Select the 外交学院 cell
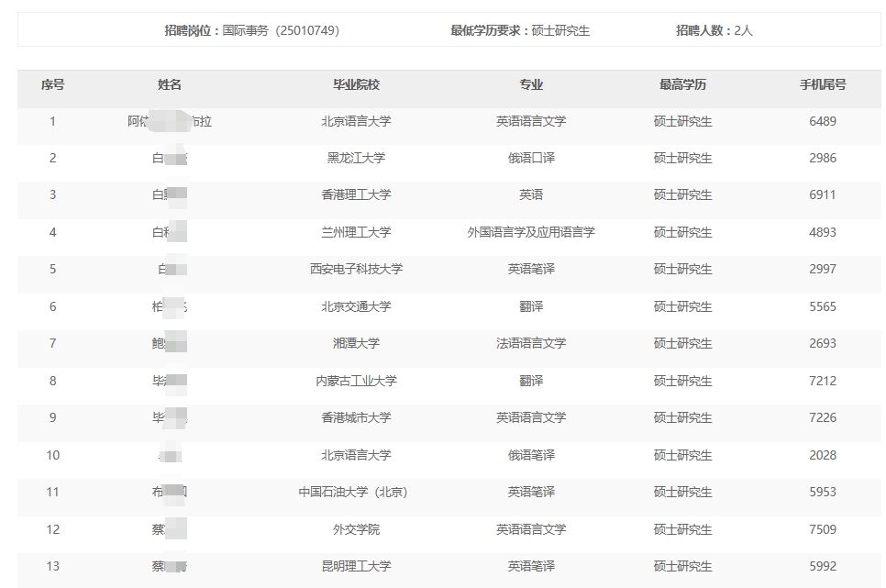Image resolution: width=886 pixels, height=588 pixels. (x=356, y=529)
